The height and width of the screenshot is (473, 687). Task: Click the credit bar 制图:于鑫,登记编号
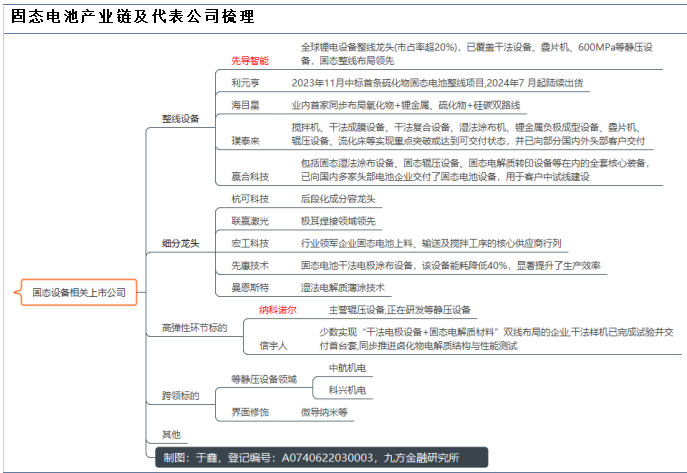[x=322, y=458]
